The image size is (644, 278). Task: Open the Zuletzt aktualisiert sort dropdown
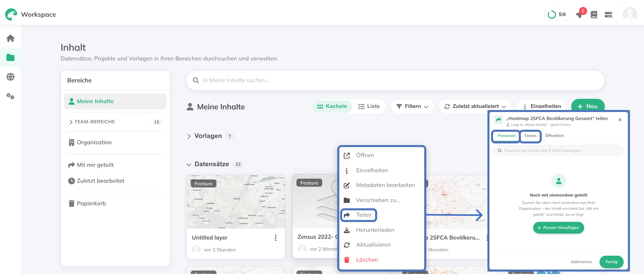(475, 106)
